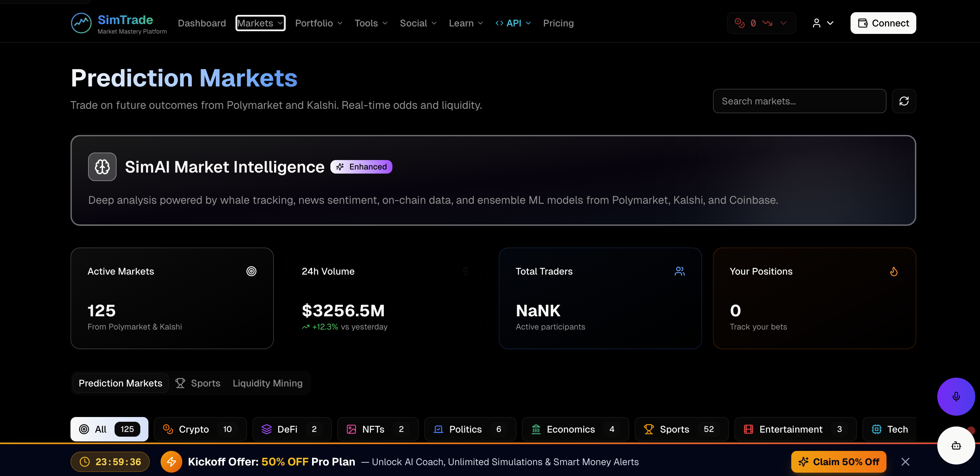
Task: Click the SimAI brain icon
Action: [x=102, y=167]
